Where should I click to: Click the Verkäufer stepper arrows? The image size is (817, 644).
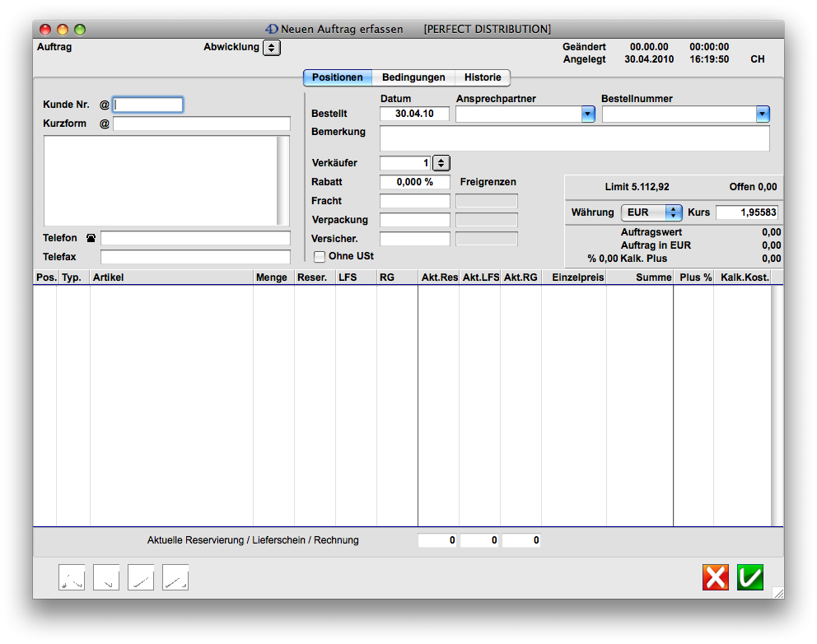[x=441, y=163]
